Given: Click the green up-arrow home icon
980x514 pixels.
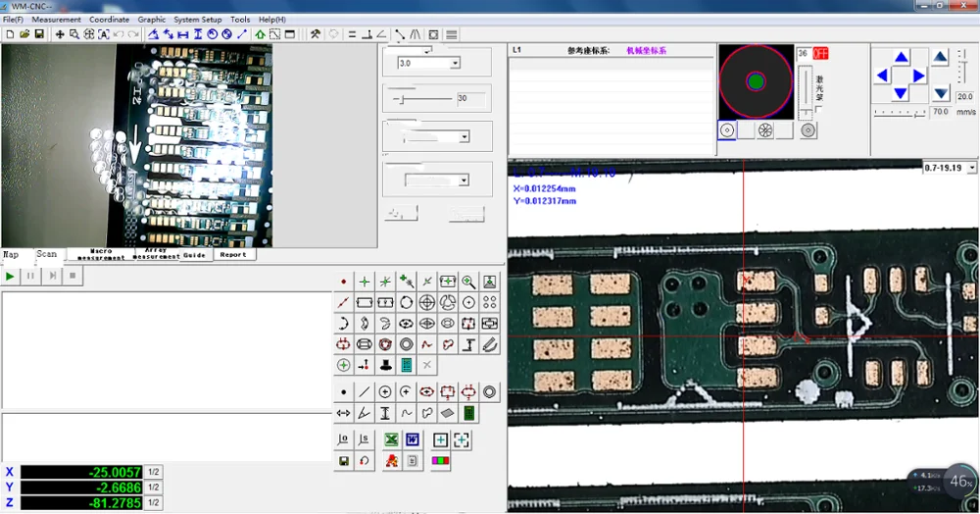Looking at the screenshot, I should click(260, 34).
